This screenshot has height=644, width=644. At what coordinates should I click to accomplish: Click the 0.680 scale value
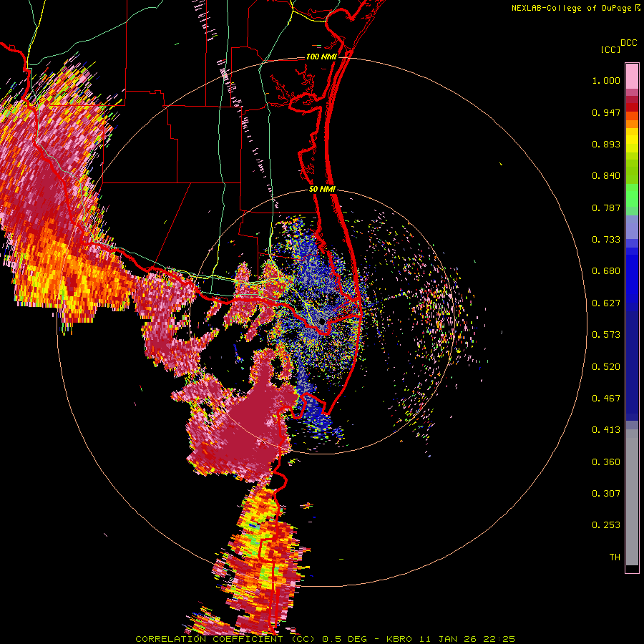pyautogui.click(x=606, y=271)
